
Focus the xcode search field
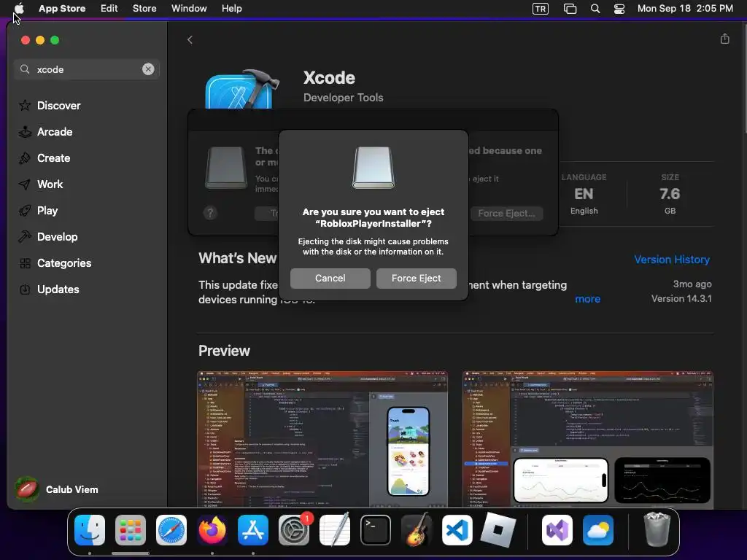pos(87,69)
